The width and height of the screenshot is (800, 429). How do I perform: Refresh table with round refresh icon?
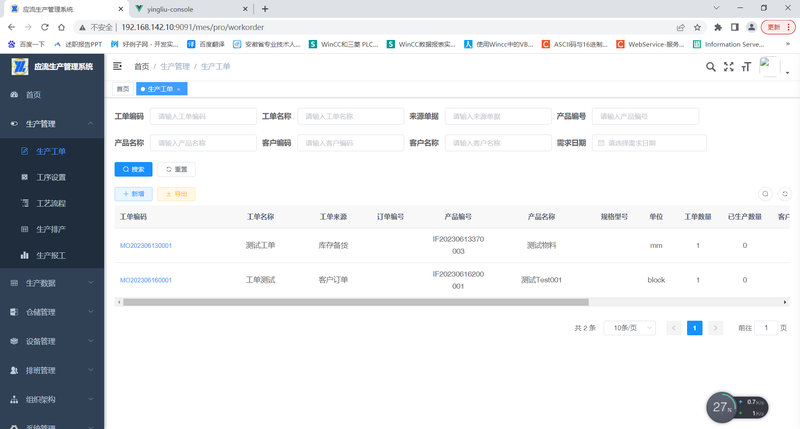coord(785,194)
